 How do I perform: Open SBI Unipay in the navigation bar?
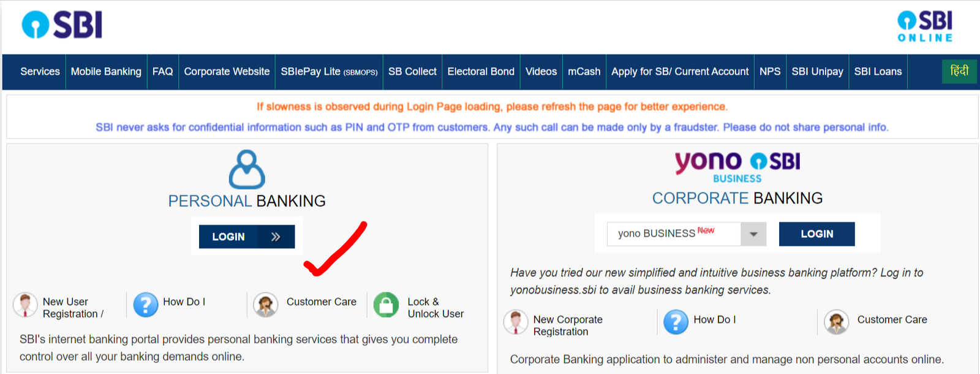tap(817, 72)
